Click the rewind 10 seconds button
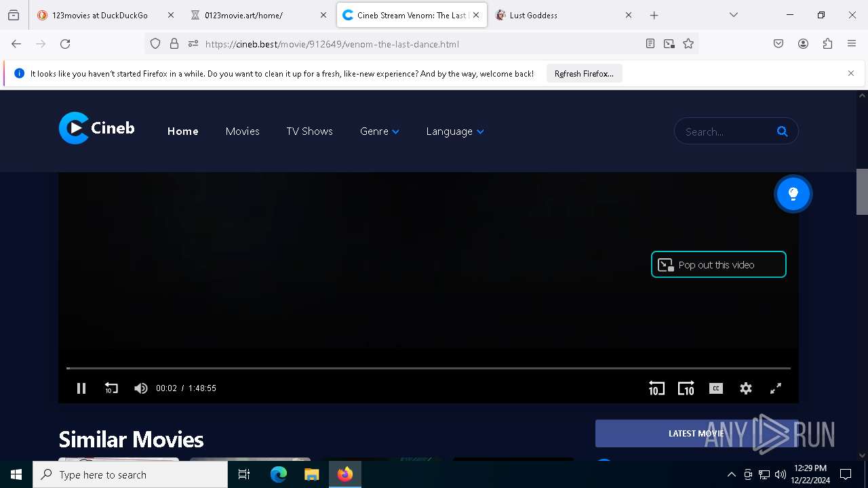868x488 pixels. pos(656,388)
